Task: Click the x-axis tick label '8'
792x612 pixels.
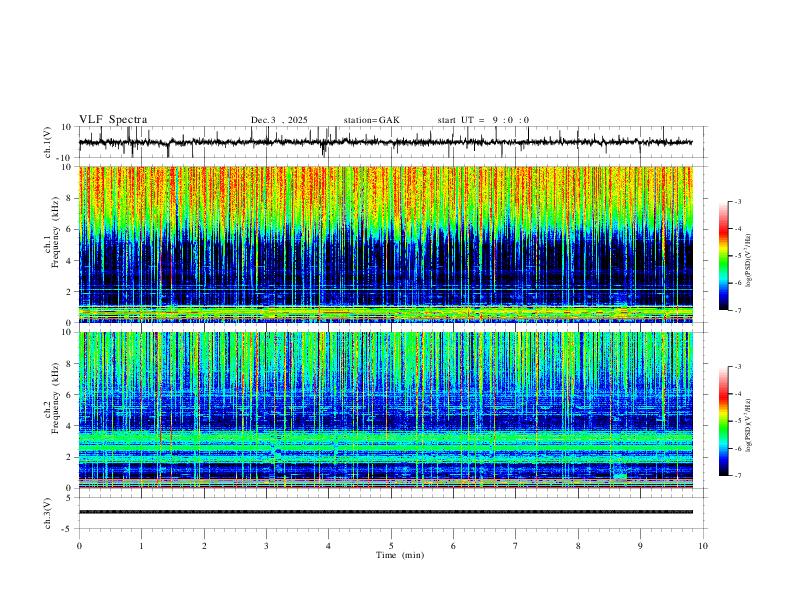Action: pos(578,545)
